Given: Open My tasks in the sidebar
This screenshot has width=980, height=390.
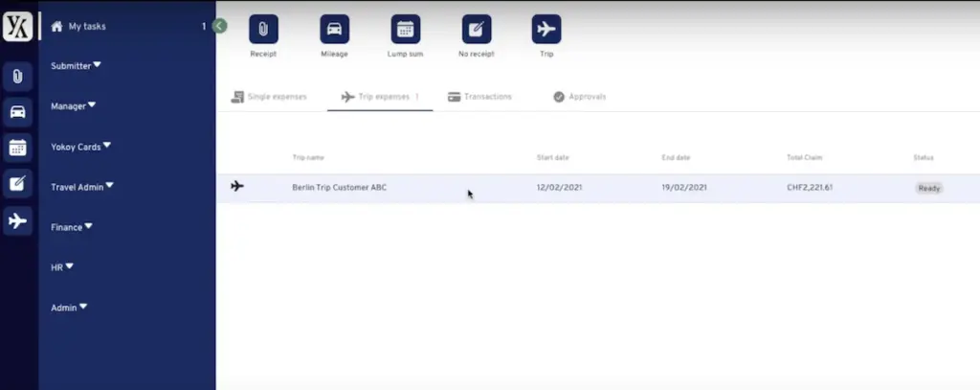Looking at the screenshot, I should pyautogui.click(x=87, y=26).
